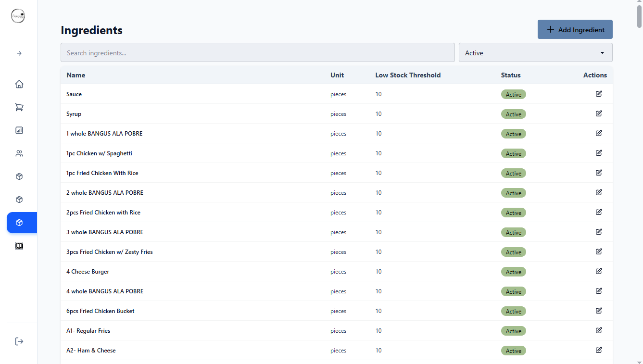This screenshot has width=643, height=364.
Task: Click the Active badge in Sauce row
Action: click(x=514, y=95)
